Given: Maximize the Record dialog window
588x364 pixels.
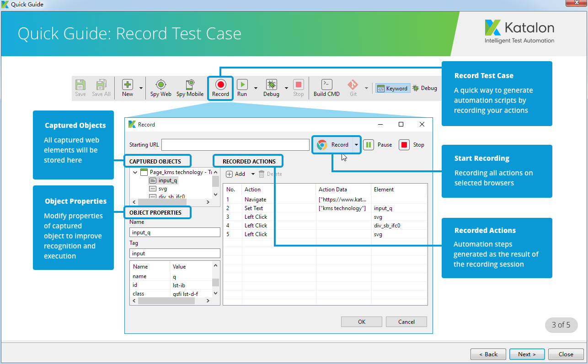Looking at the screenshot, I should (401, 124).
